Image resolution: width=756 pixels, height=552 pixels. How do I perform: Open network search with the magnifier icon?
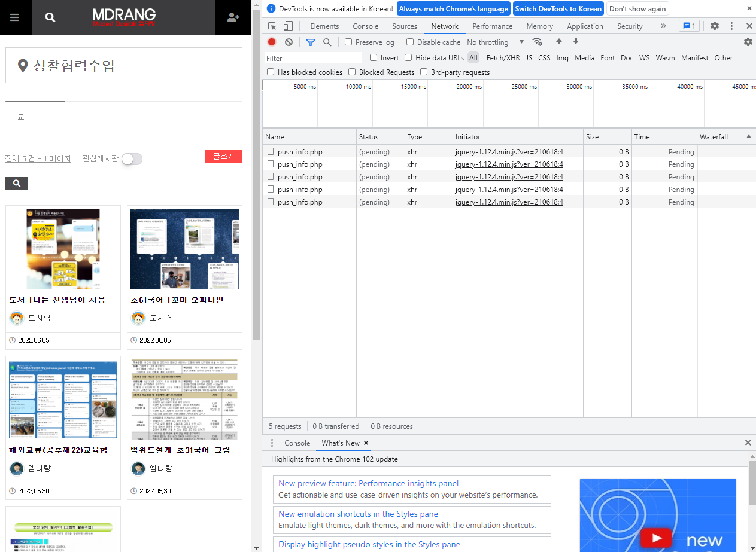click(327, 42)
